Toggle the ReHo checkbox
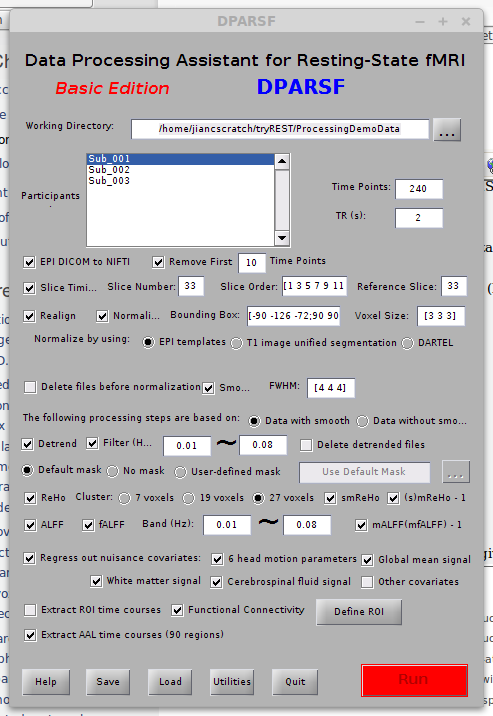Image resolution: width=493 pixels, height=716 pixels. tap(30, 498)
